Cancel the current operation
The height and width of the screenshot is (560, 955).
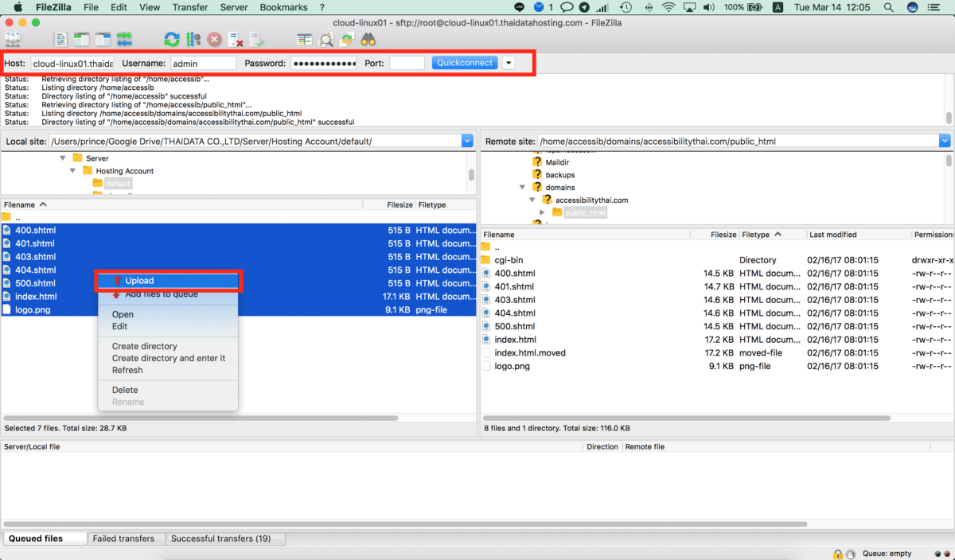pos(212,38)
